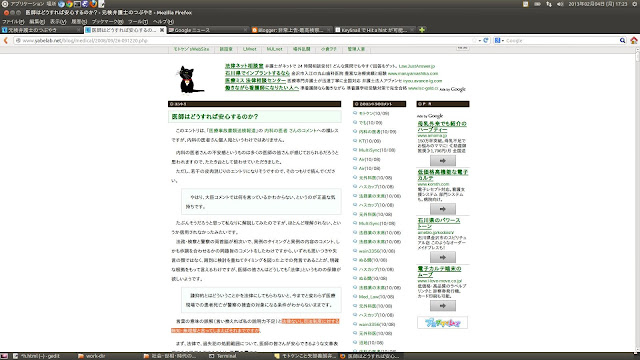The image size is (640, 360).
Task: Open the でも(10/09) recent comment
Action: [370, 122]
